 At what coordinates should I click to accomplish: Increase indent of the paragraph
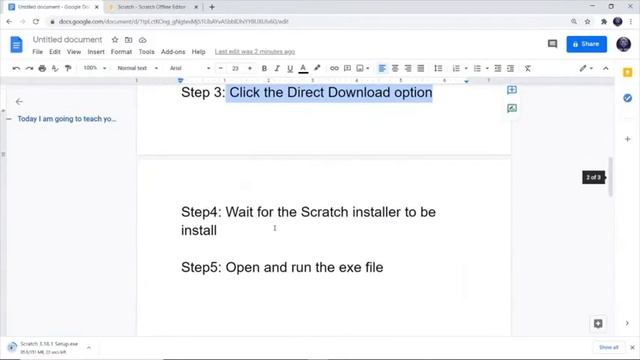point(511,69)
